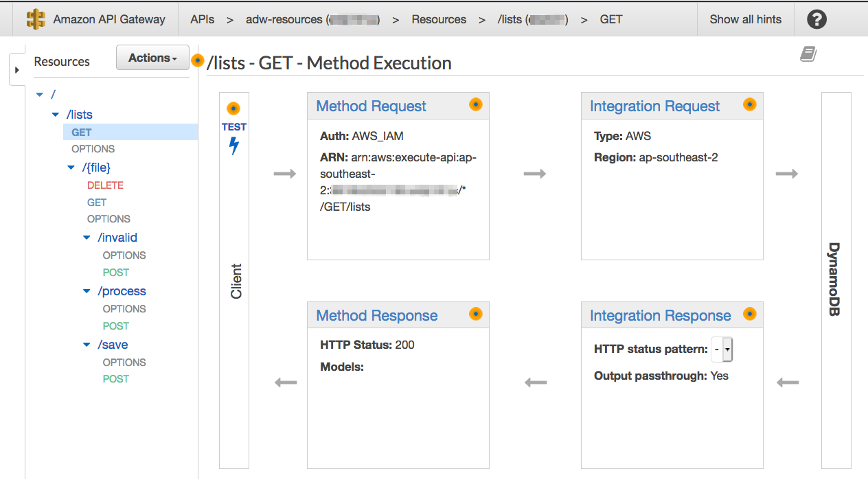
Task: Open the Actions dropdown
Action: click(152, 58)
